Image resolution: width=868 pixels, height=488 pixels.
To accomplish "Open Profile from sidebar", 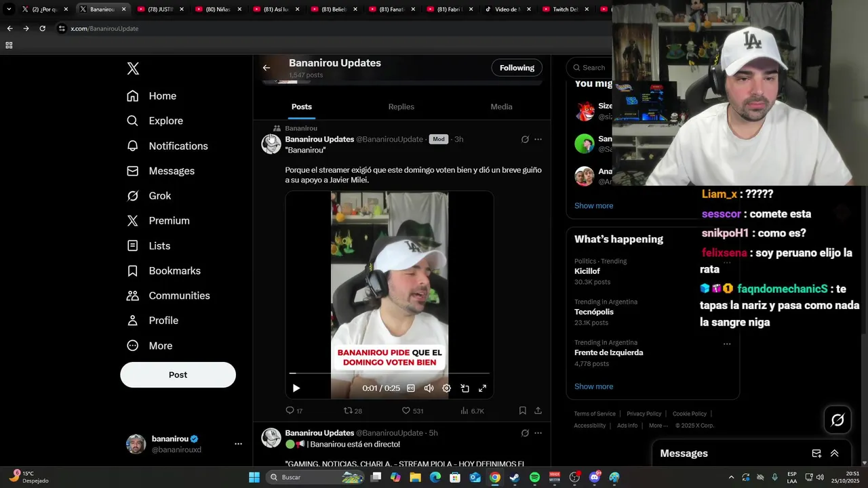I will pos(153,321).
